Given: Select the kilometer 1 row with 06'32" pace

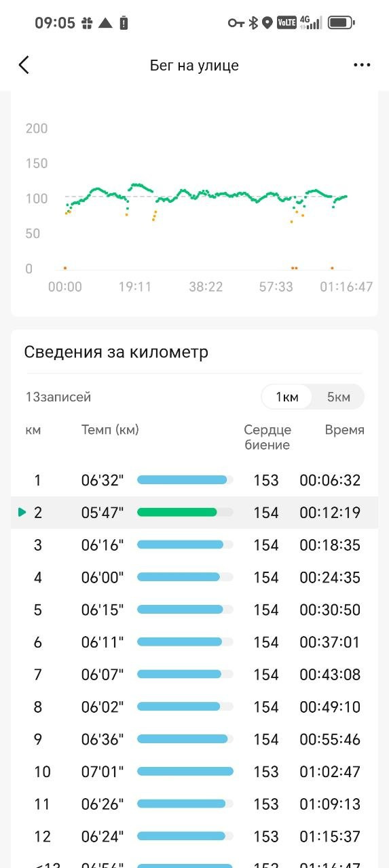Looking at the screenshot, I should [x=194, y=481].
